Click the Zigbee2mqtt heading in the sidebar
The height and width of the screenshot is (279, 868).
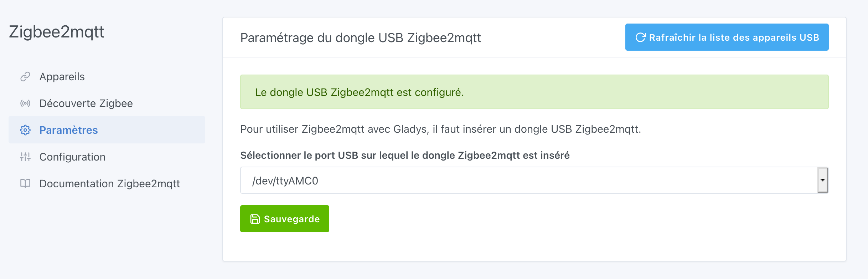[x=56, y=32]
